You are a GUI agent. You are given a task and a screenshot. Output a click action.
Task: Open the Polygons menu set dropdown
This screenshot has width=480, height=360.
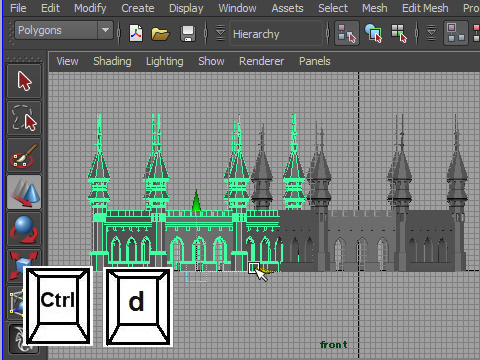tap(64, 30)
